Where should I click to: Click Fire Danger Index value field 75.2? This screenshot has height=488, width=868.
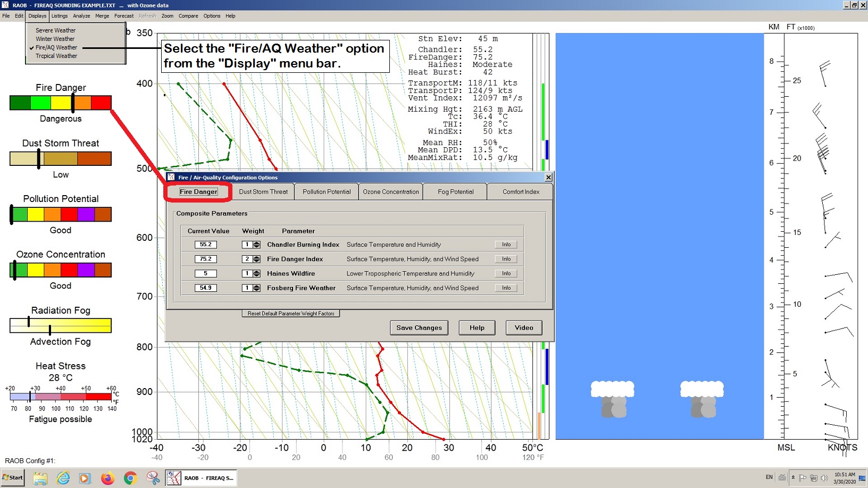(x=206, y=259)
